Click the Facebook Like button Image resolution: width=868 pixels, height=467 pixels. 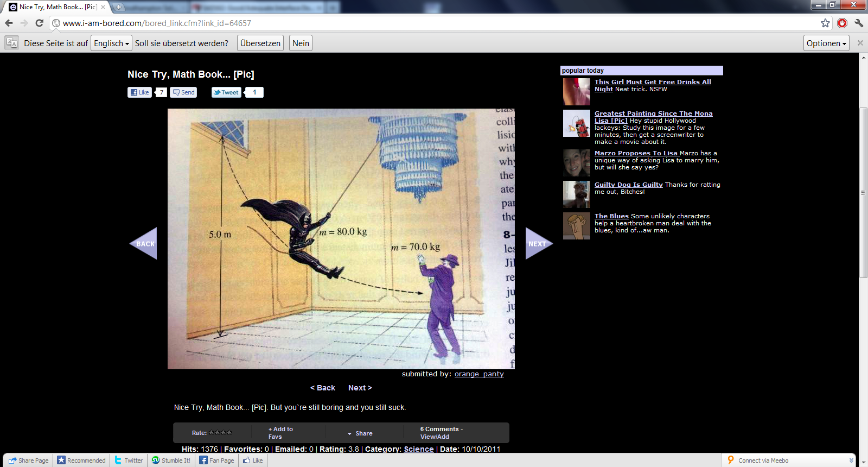pos(139,92)
